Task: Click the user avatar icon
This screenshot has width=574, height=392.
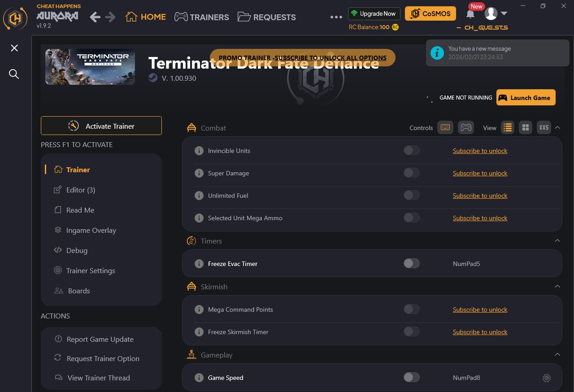Action: point(491,13)
